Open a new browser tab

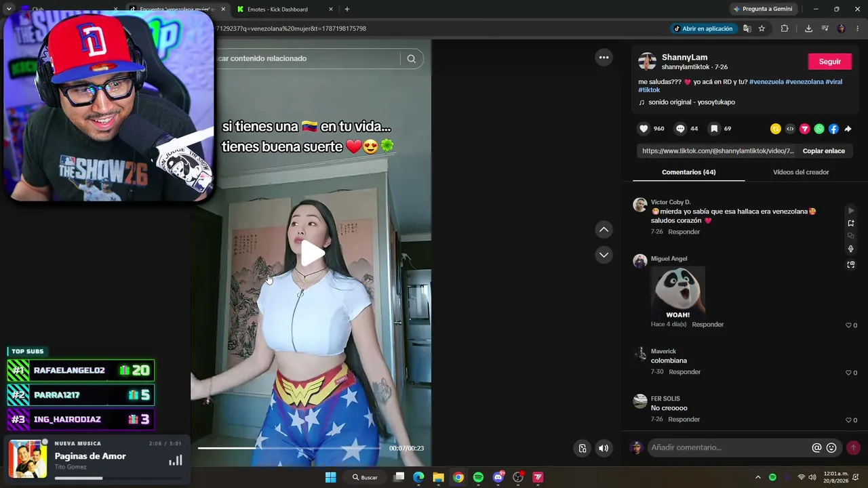[x=347, y=9]
